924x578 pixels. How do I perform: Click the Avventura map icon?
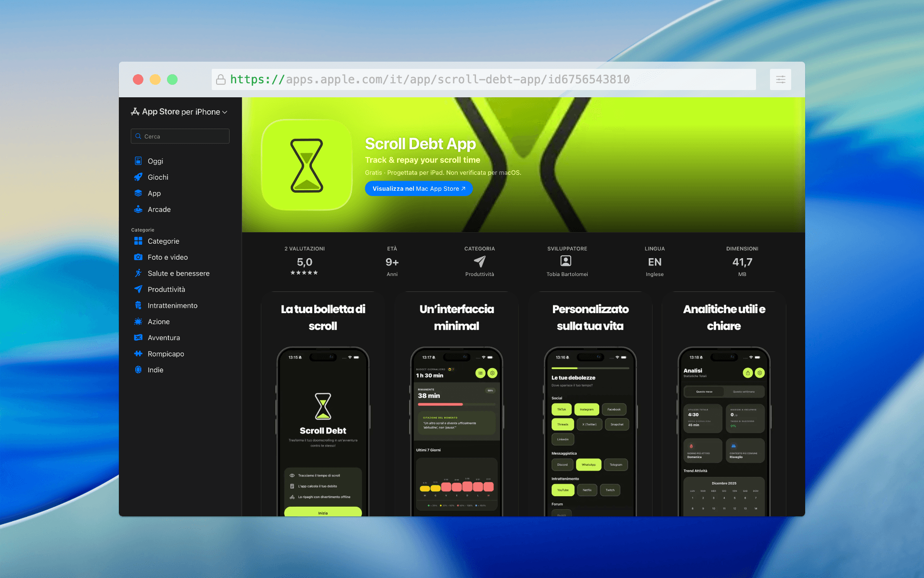point(138,338)
